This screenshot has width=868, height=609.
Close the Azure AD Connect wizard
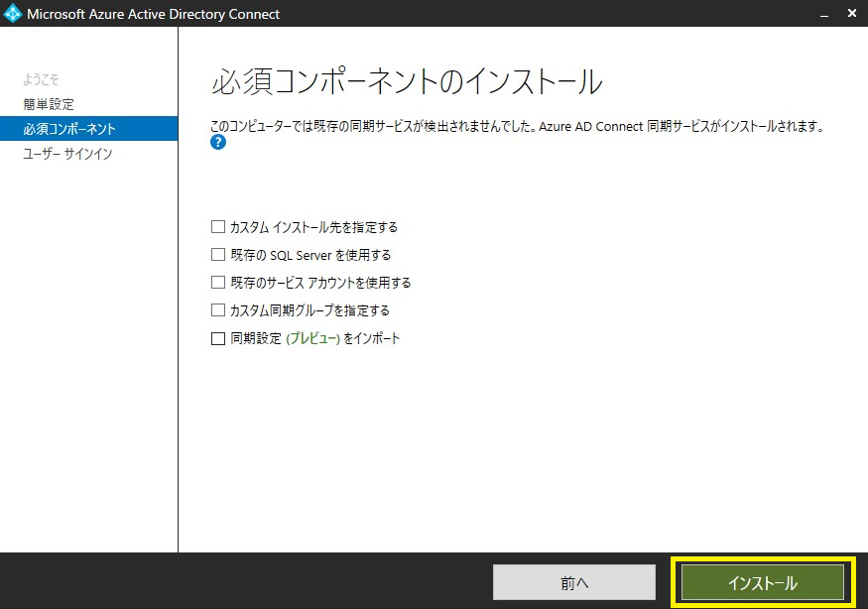(x=852, y=13)
